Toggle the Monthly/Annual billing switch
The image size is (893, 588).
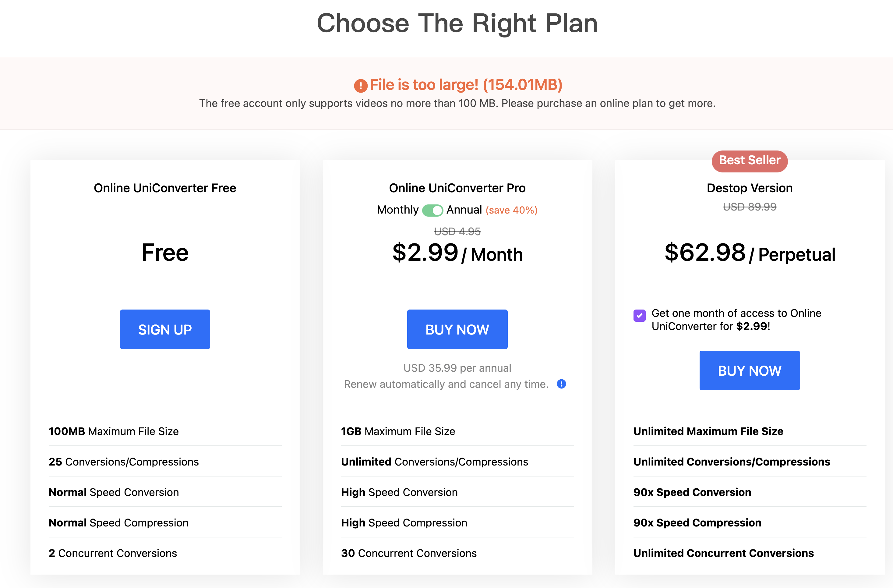pyautogui.click(x=432, y=210)
